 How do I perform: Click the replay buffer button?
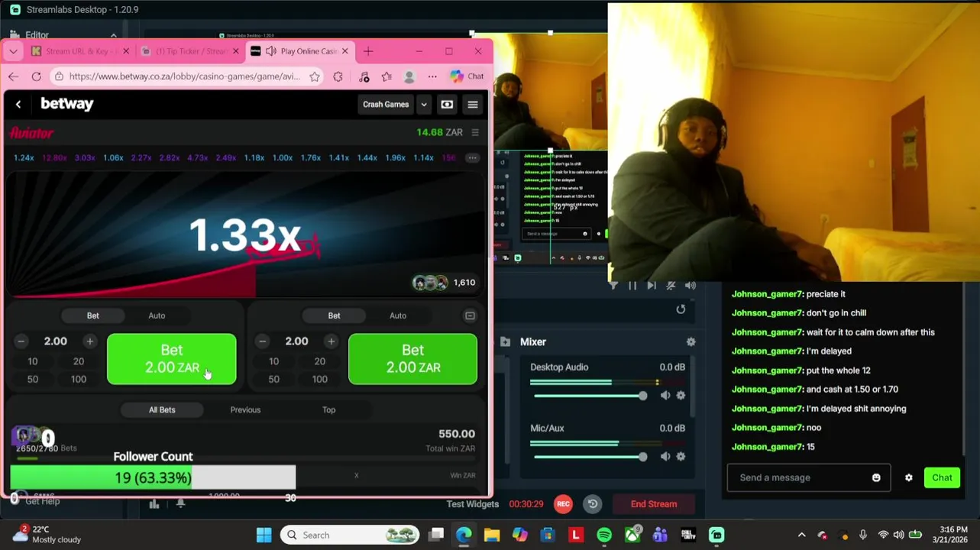point(593,504)
